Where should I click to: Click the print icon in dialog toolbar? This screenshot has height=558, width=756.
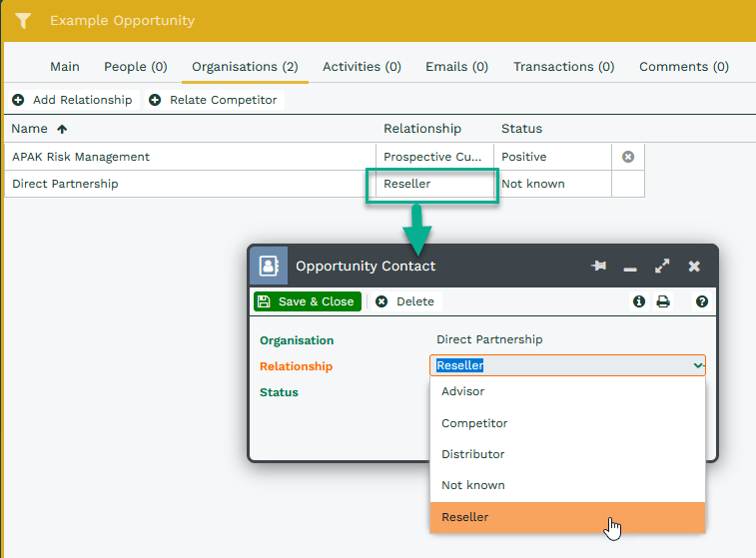coord(663,301)
